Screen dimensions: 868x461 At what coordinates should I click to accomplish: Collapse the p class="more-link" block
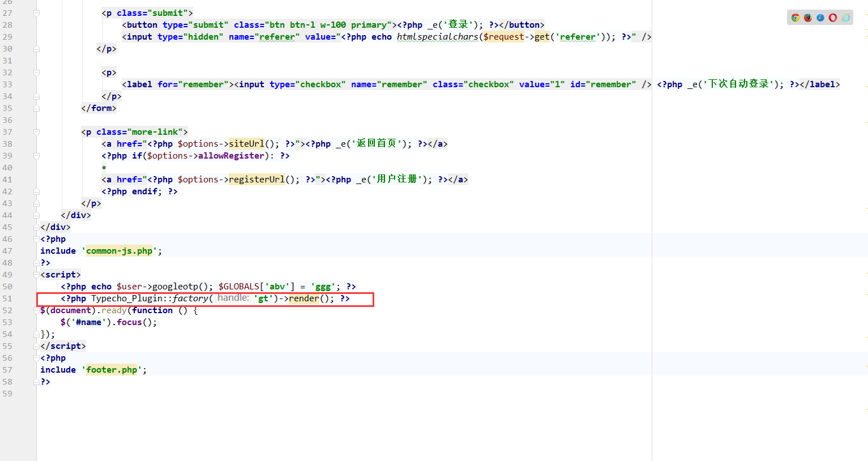click(x=36, y=132)
